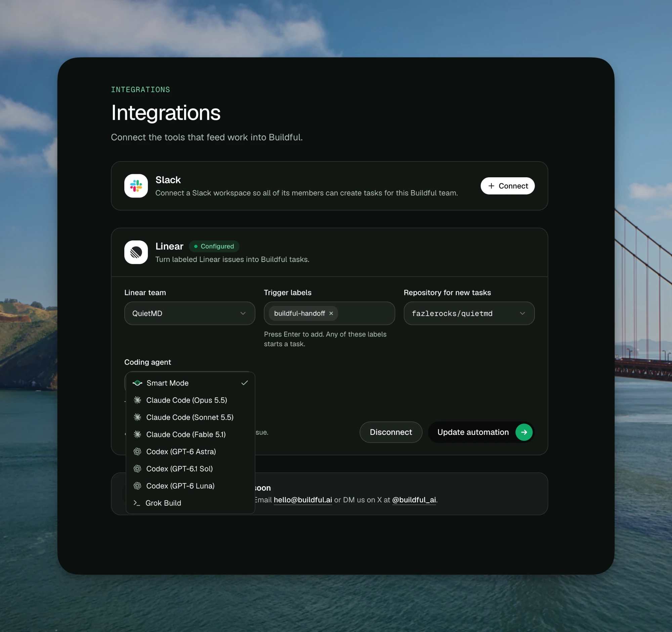Pick Codex (GPT-6.1 Sol) from list

pos(190,469)
